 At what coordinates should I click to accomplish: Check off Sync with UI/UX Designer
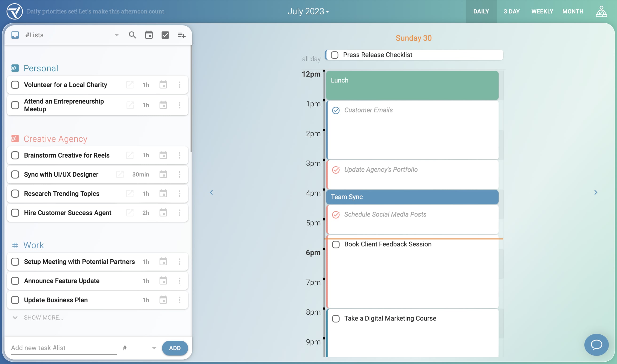tap(15, 174)
